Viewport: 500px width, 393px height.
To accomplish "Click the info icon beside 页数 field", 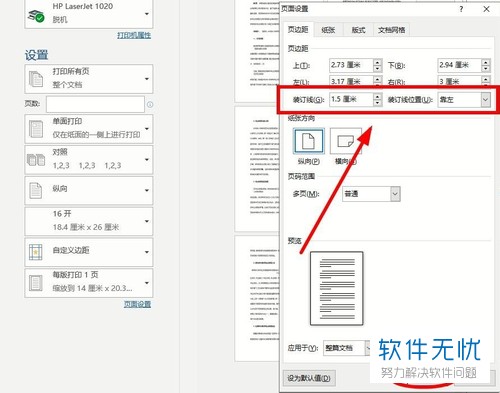I will point(150,105).
